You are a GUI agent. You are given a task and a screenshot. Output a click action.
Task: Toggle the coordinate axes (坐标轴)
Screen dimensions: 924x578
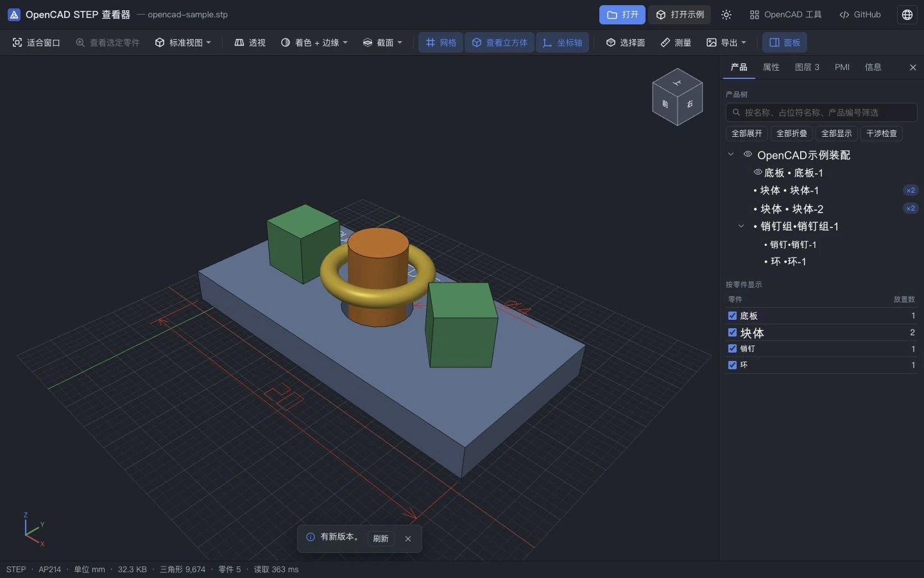point(562,42)
